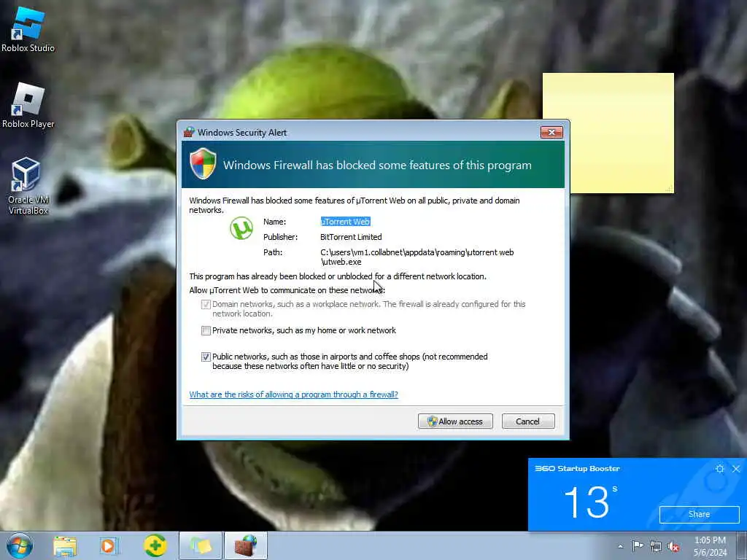Screen dimensions: 747x560
Task: Open network status tray icon
Action: 656,547
